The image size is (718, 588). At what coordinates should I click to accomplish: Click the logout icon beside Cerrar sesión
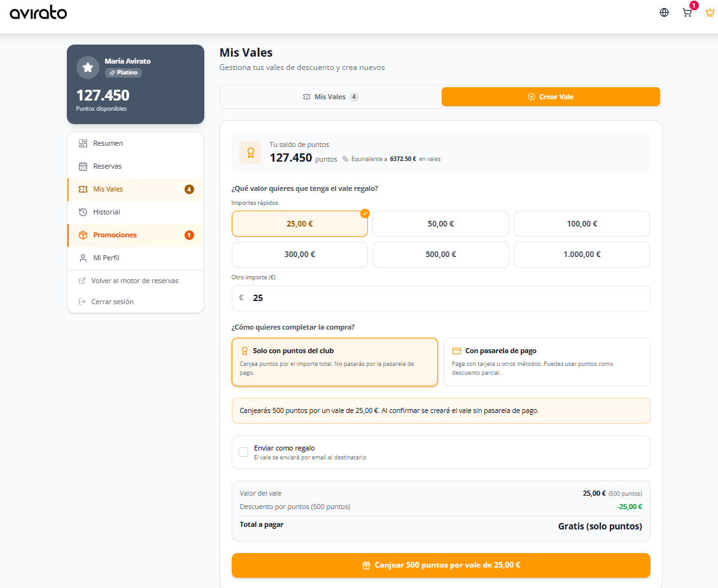pos(82,302)
